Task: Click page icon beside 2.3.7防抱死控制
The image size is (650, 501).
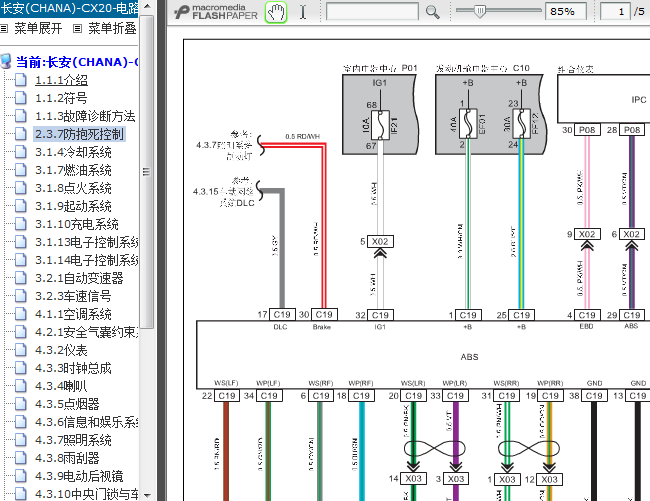Action: click(x=21, y=134)
